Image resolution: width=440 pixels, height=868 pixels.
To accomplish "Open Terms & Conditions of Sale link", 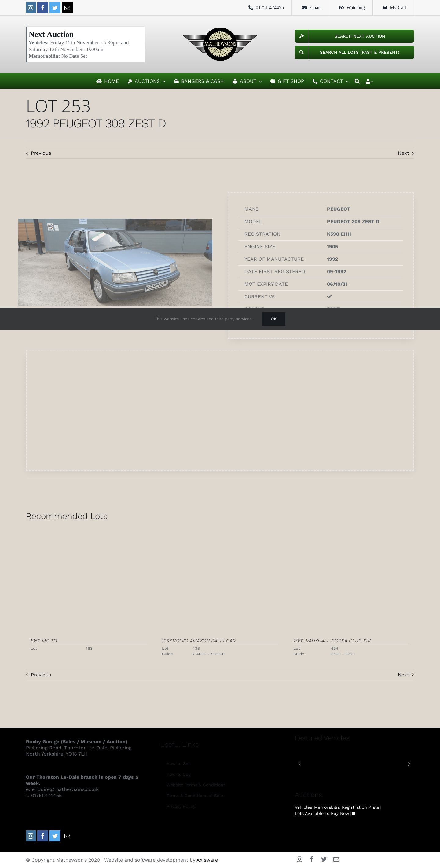I will click(x=195, y=796).
